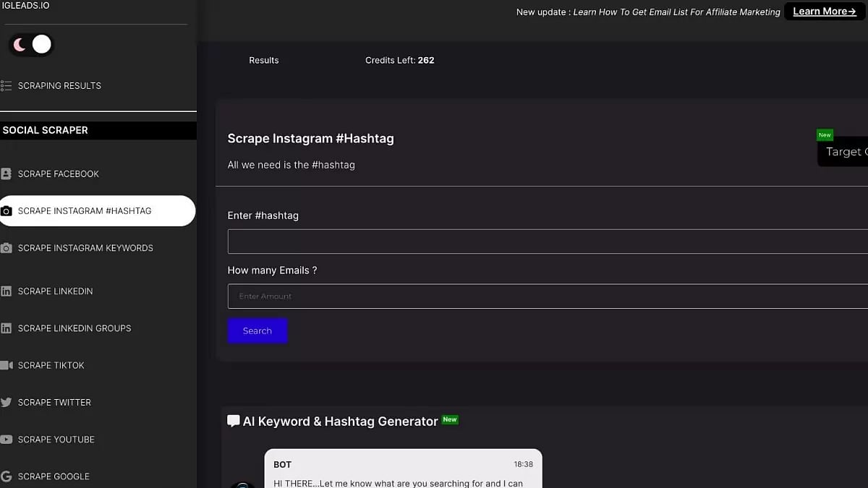Click the chat bubble icon beside AI Keyword Generator
Image resolution: width=868 pixels, height=488 pixels.
233,420
